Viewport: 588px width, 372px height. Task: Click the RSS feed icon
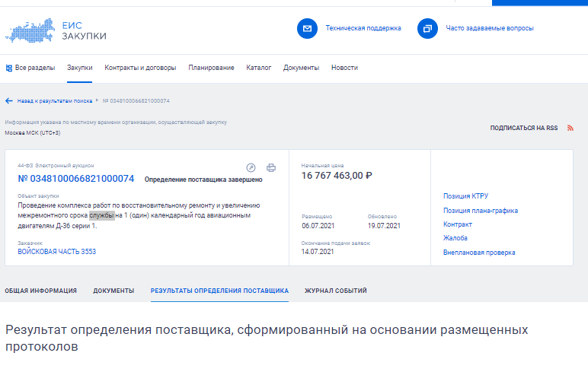click(570, 128)
